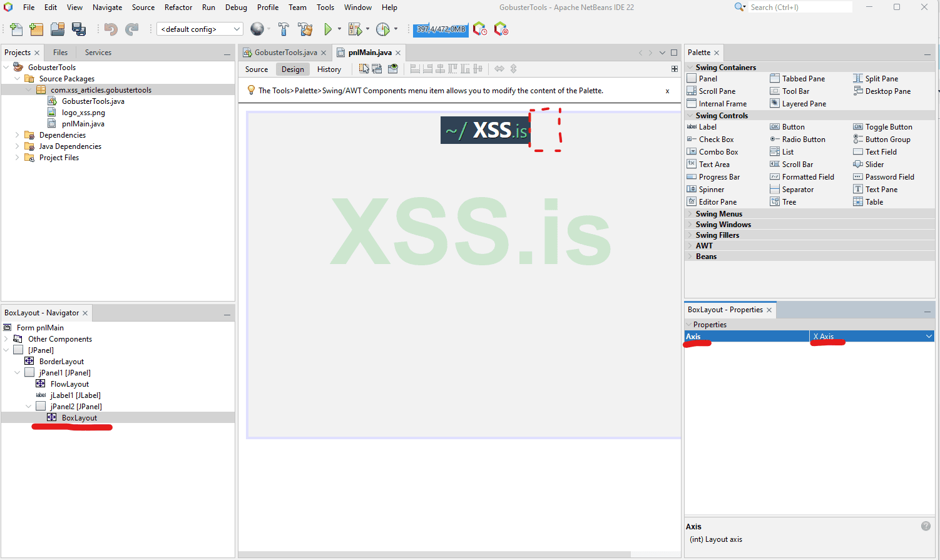This screenshot has height=560, width=940.
Task: Click the Search (Ctrl+I) input field
Action: point(800,8)
